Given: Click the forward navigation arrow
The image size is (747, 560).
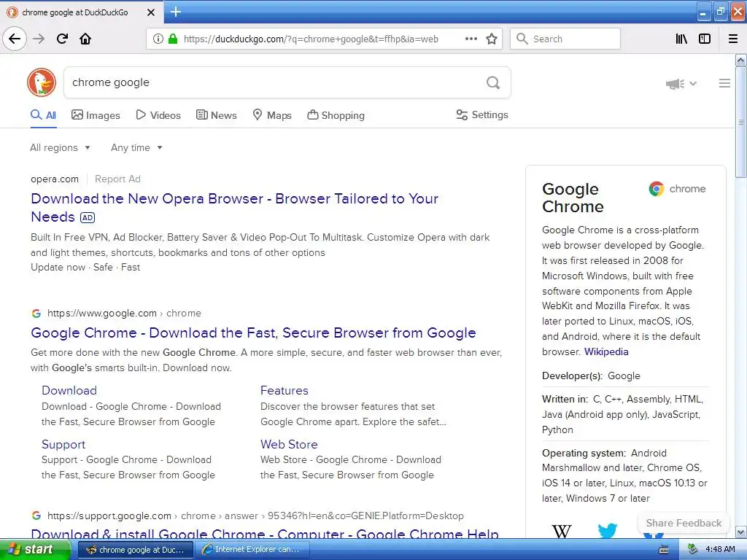Looking at the screenshot, I should pyautogui.click(x=39, y=39).
